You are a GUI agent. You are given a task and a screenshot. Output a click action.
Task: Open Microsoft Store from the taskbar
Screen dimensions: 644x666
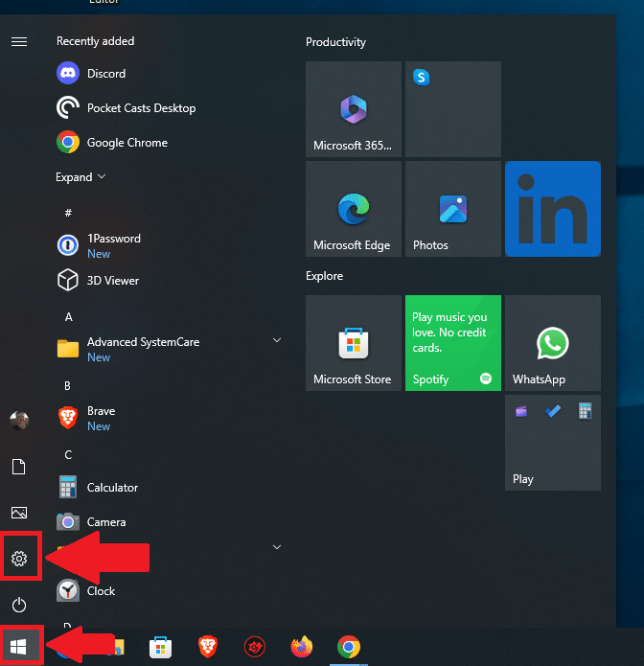161,647
